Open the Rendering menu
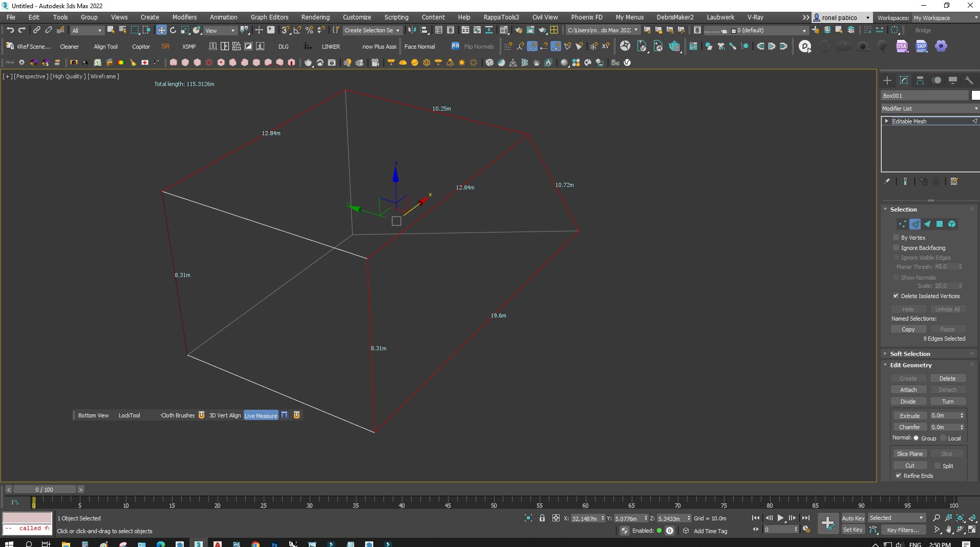This screenshot has width=980, height=547. pyautogui.click(x=315, y=17)
